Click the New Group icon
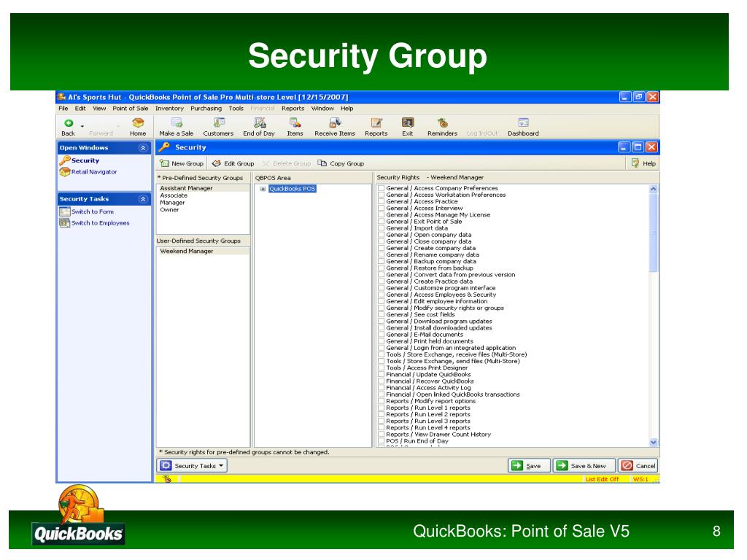Screen dimensions: 747x560 [x=165, y=163]
